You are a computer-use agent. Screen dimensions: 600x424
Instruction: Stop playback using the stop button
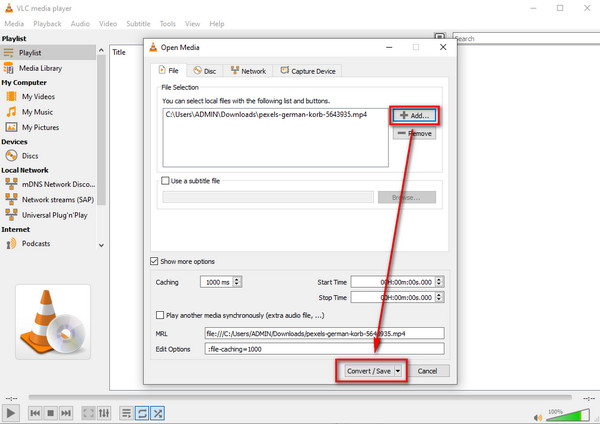point(50,413)
